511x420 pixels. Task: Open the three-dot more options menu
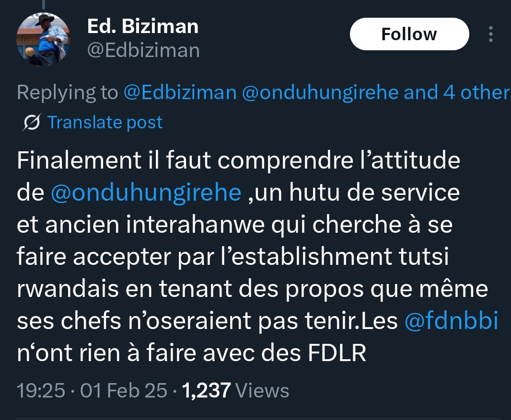(x=490, y=34)
